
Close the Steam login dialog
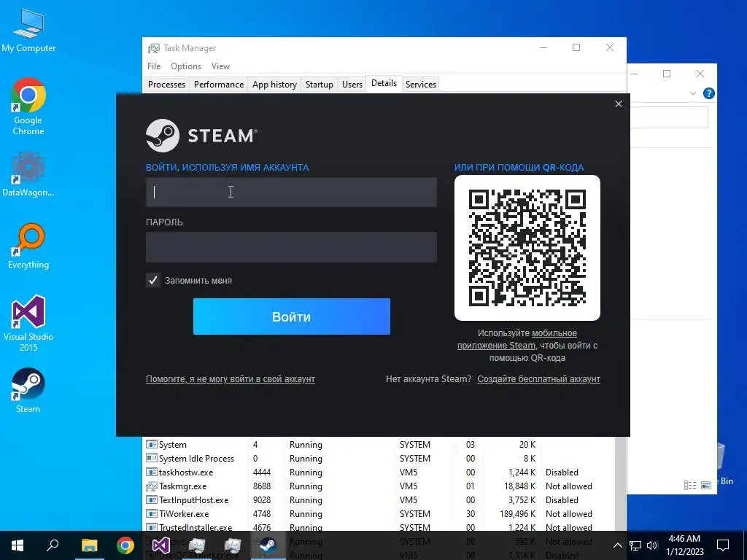619,104
